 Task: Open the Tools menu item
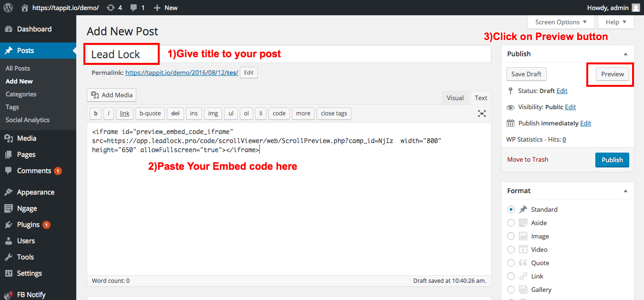point(25,257)
